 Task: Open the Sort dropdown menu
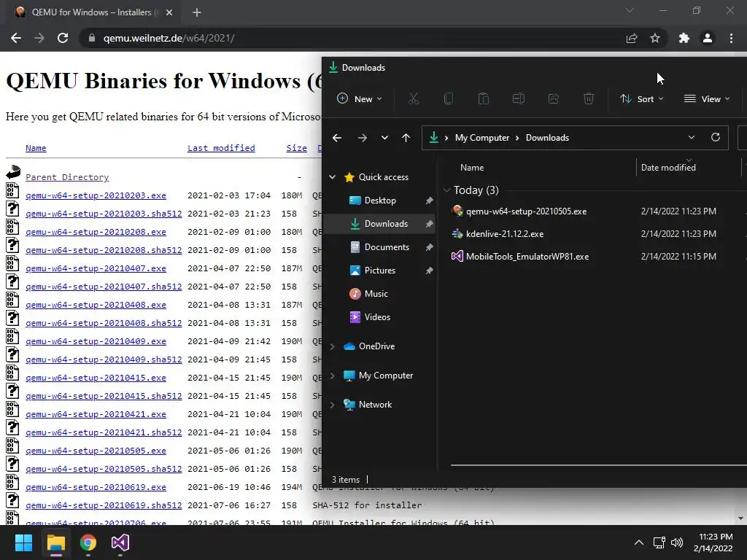642,98
